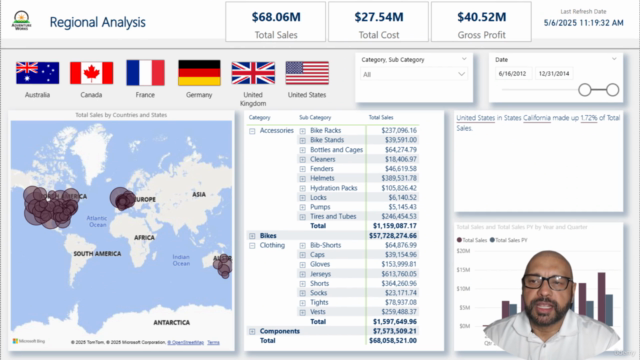Click the Last Refresh Date timestamp

click(583, 23)
